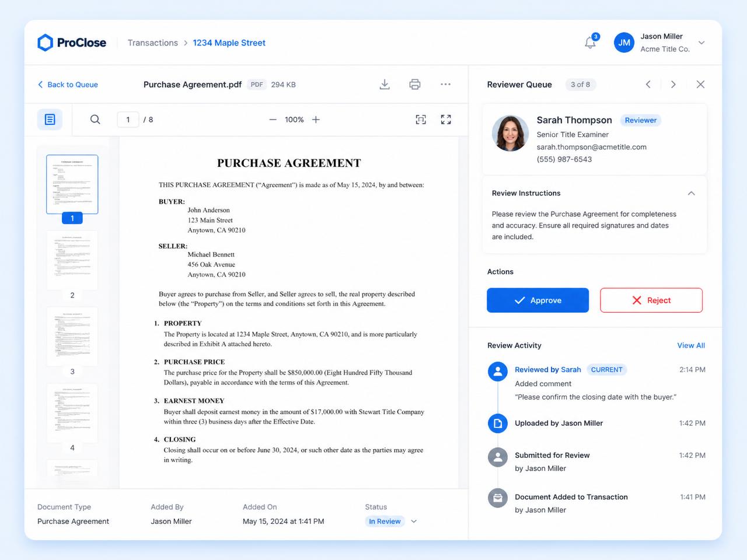
Task: Click Reviewed by Sarah activity link
Action: click(548, 370)
